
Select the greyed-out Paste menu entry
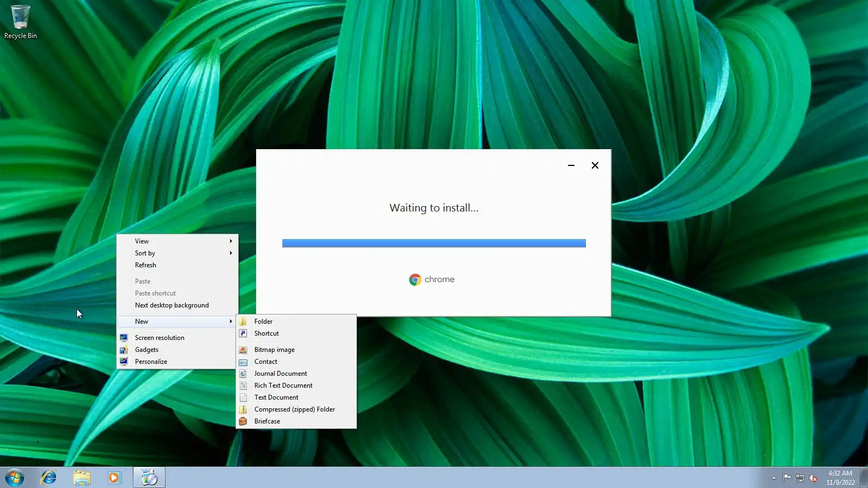pos(177,281)
